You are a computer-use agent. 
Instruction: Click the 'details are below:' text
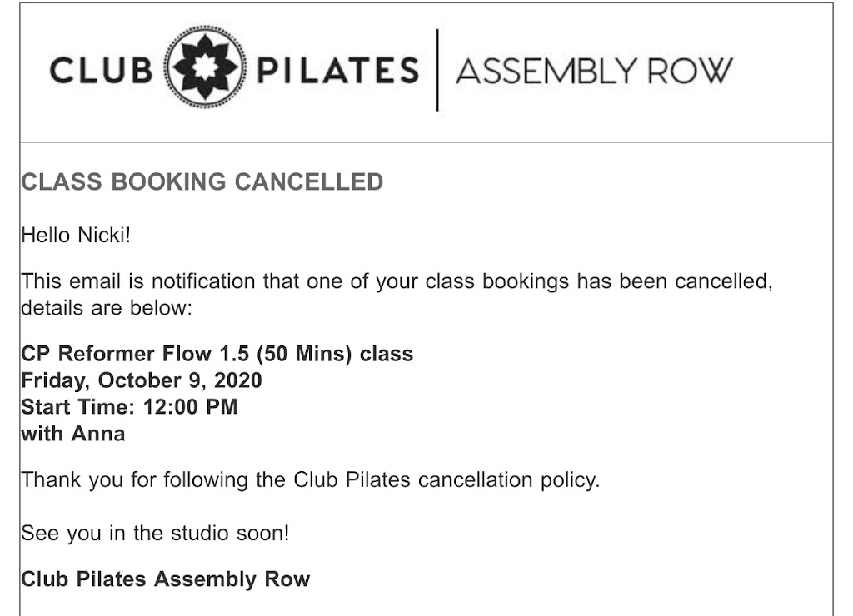pyautogui.click(x=107, y=308)
